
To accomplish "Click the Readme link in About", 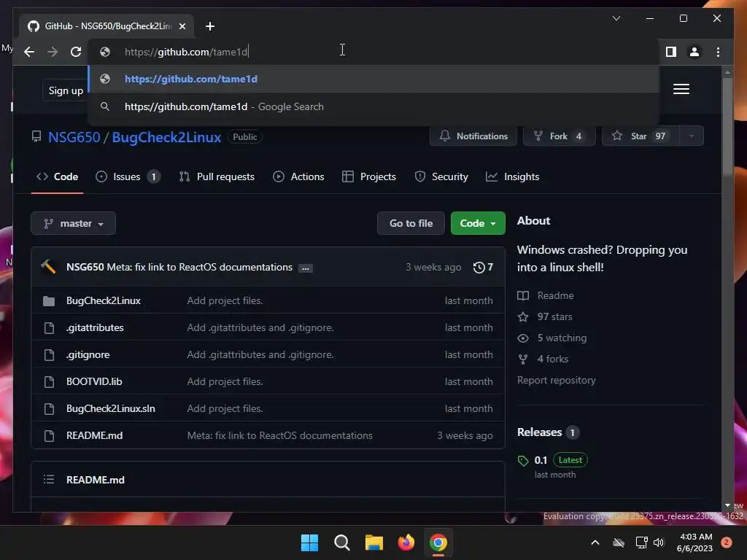I will 546,296.
